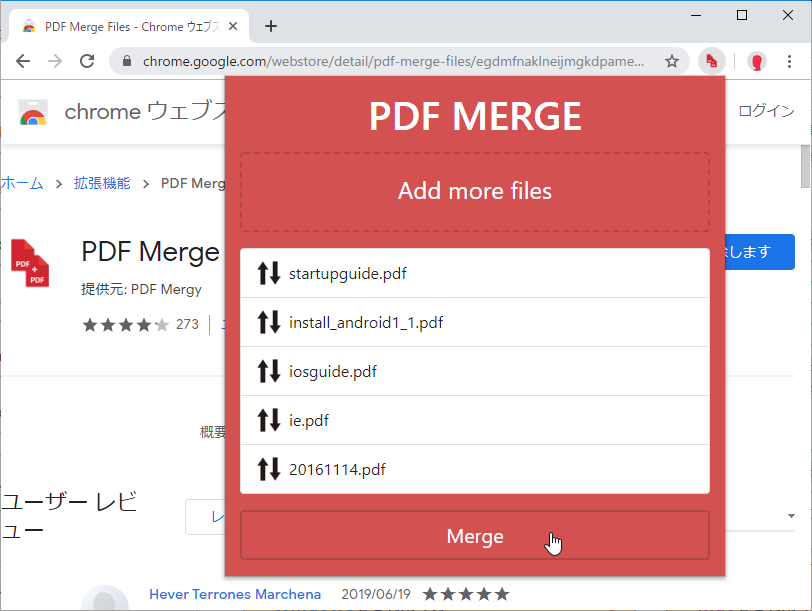Open the Chrome profile avatar icon

(x=757, y=62)
